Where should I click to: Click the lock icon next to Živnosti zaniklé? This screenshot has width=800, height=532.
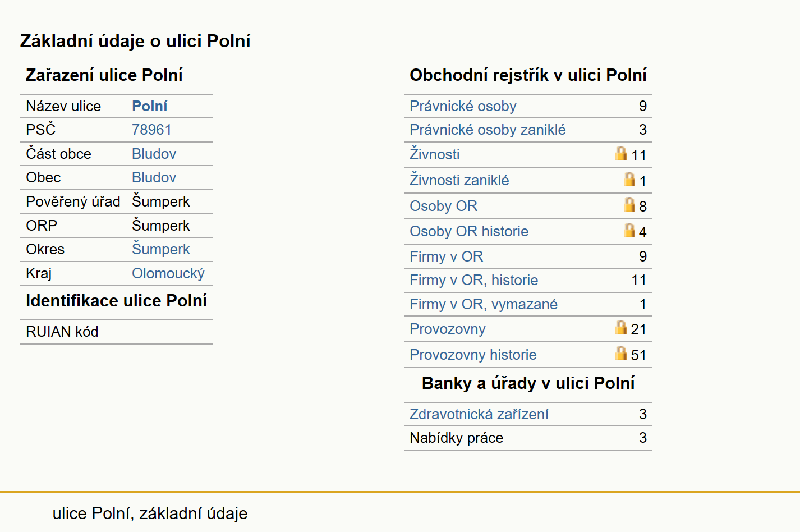(629, 179)
